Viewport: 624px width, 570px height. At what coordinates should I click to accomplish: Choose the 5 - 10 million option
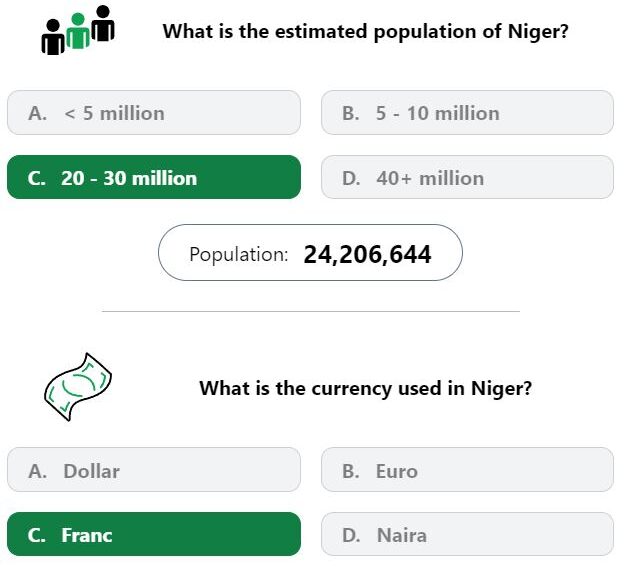pos(467,113)
